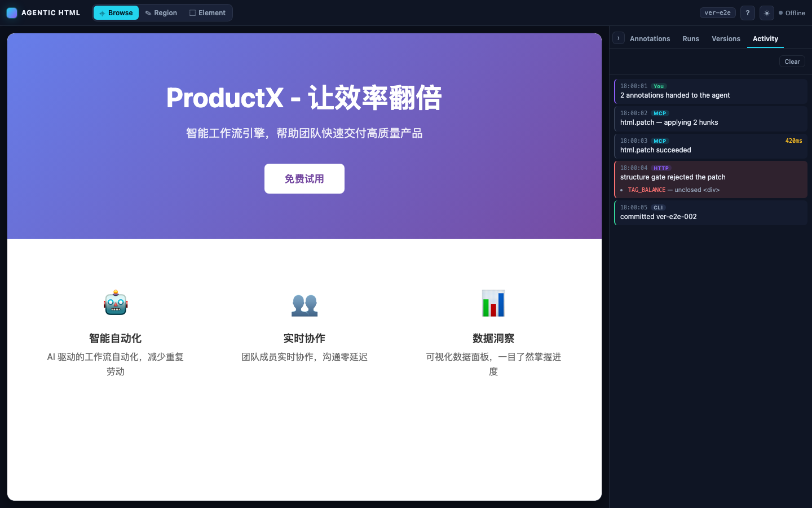Clear the activity log
The width and height of the screenshot is (812, 508).
792,62
